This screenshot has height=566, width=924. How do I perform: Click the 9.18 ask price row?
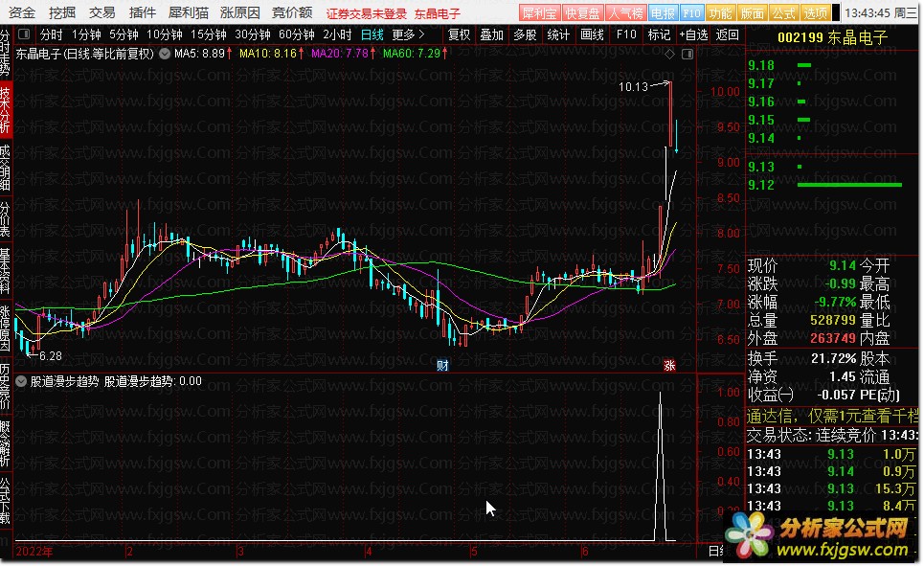pos(833,65)
